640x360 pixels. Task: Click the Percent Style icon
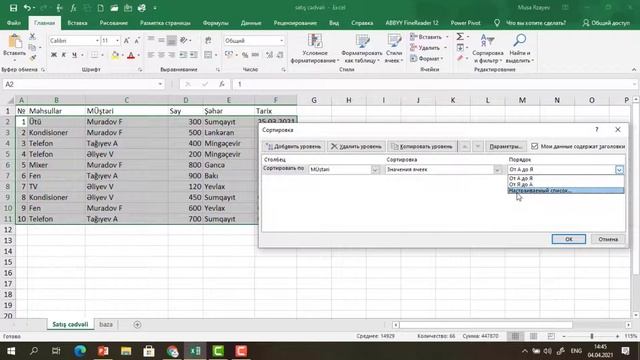pyautogui.click(x=245, y=55)
